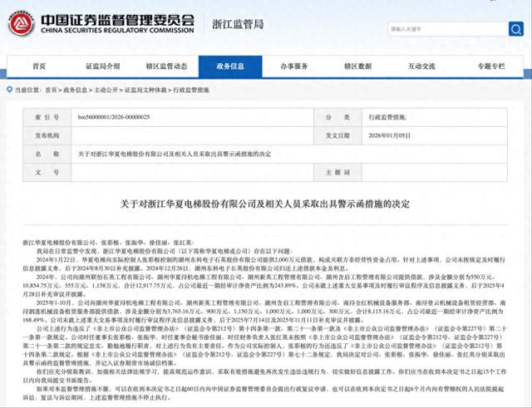
Task: Click the CSRC emblem logo
Action: click(21, 24)
